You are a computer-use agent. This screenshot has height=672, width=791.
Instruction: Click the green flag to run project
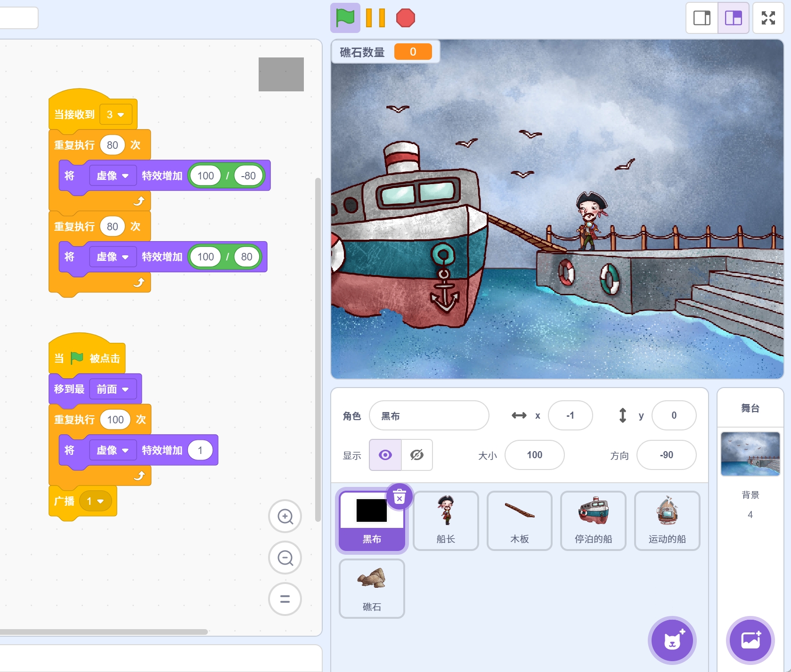(x=345, y=18)
